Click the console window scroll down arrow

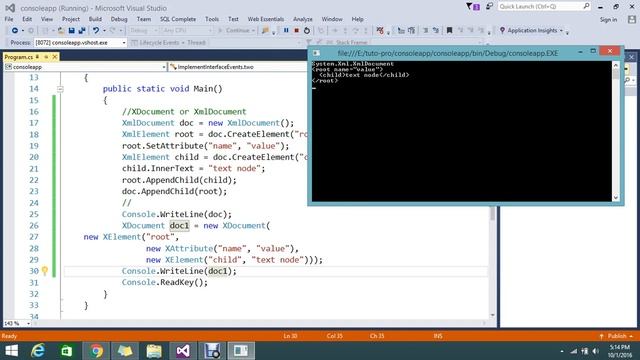click(x=616, y=198)
